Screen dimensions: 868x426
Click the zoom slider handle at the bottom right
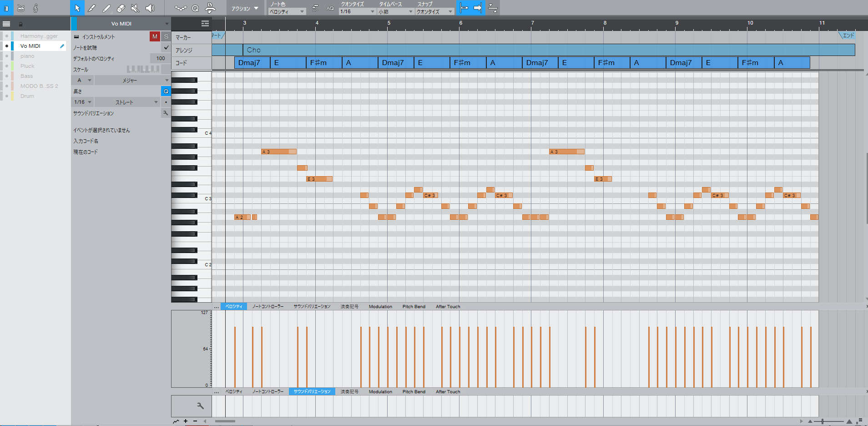(x=823, y=421)
